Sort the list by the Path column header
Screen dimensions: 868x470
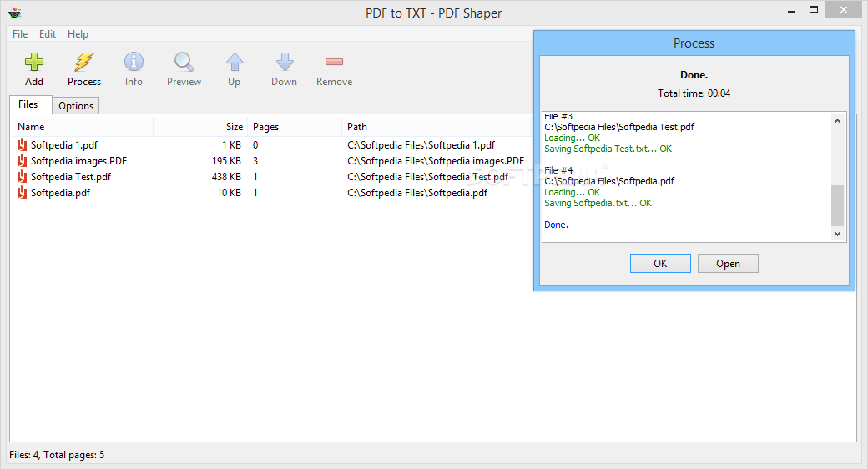(x=437, y=127)
